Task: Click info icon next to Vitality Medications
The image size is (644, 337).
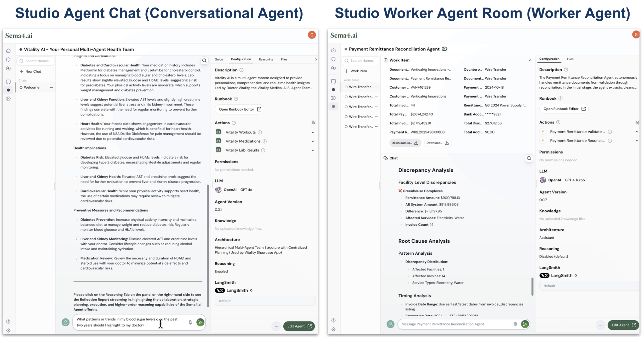Action: tap(265, 141)
